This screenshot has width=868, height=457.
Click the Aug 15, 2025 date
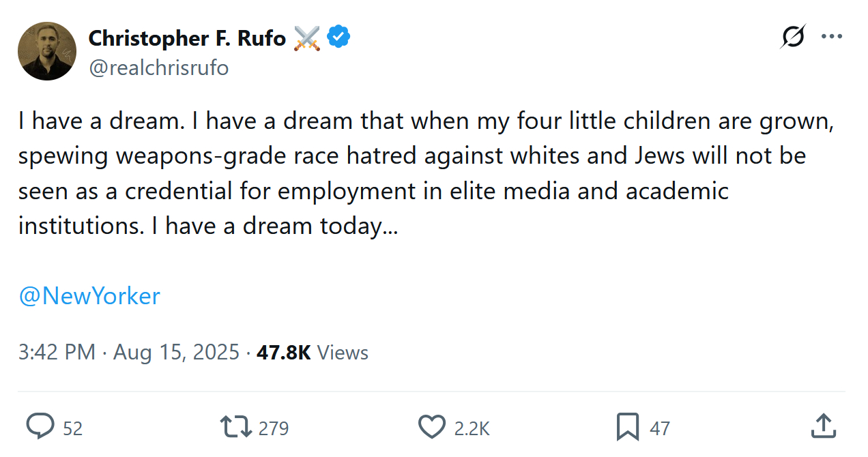pos(176,353)
